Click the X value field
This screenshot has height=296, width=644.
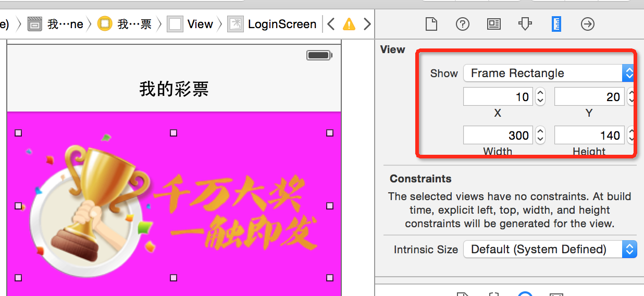498,96
